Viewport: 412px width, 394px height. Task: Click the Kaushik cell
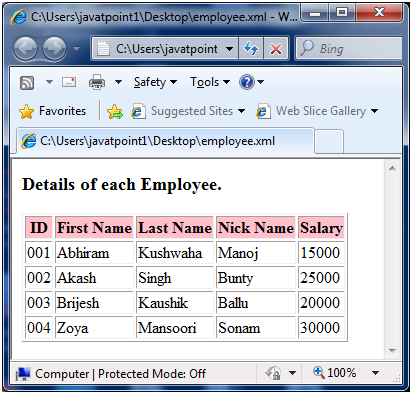coord(175,303)
